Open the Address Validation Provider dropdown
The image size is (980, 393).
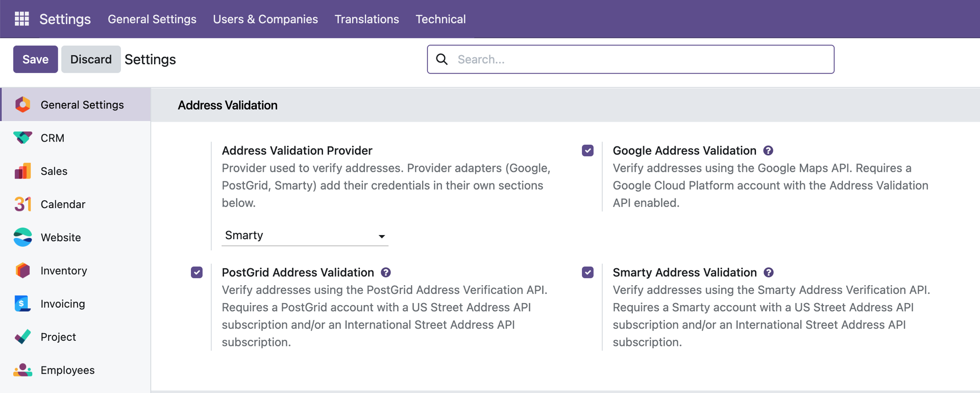tap(305, 236)
